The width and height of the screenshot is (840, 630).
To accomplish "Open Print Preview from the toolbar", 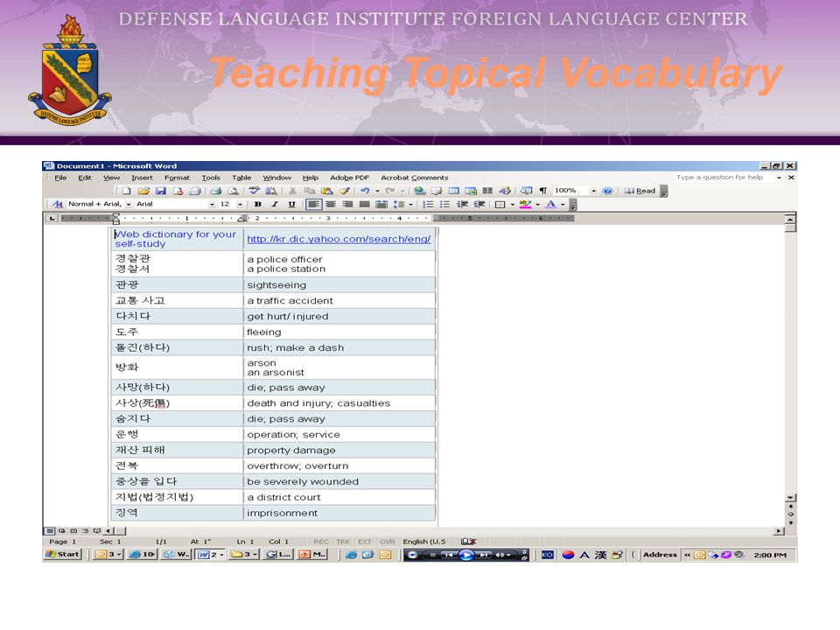I will tap(233, 191).
